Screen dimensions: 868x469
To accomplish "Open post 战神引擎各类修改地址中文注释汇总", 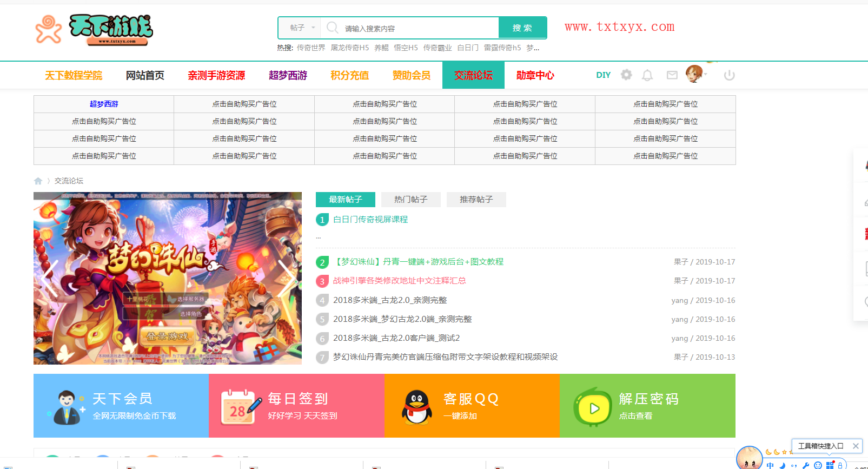I will pos(400,281).
